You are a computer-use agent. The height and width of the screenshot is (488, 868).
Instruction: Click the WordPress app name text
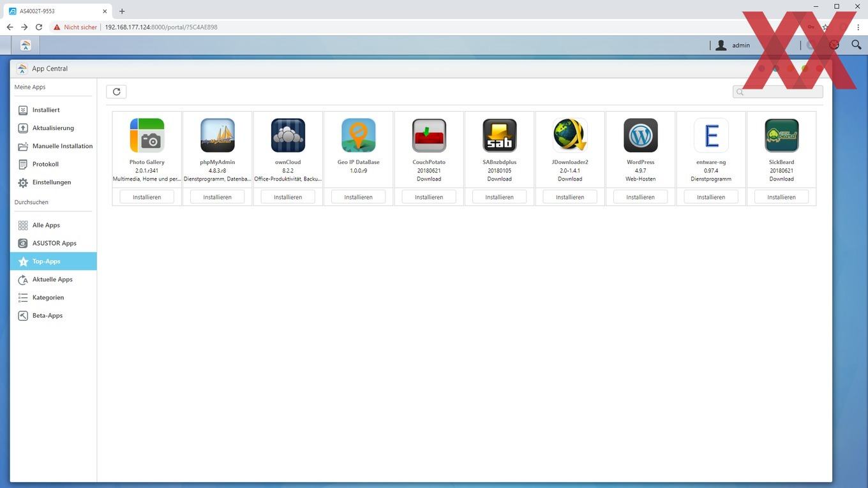(641, 162)
